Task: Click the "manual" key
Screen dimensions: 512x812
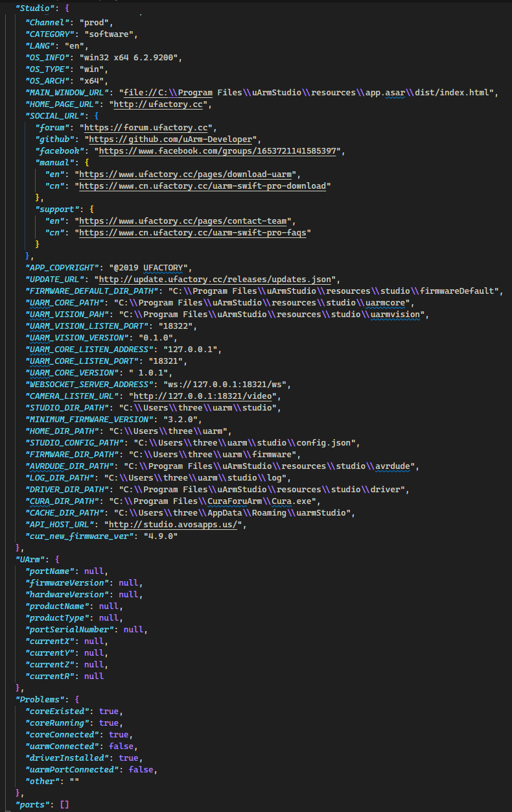Action: click(x=56, y=162)
